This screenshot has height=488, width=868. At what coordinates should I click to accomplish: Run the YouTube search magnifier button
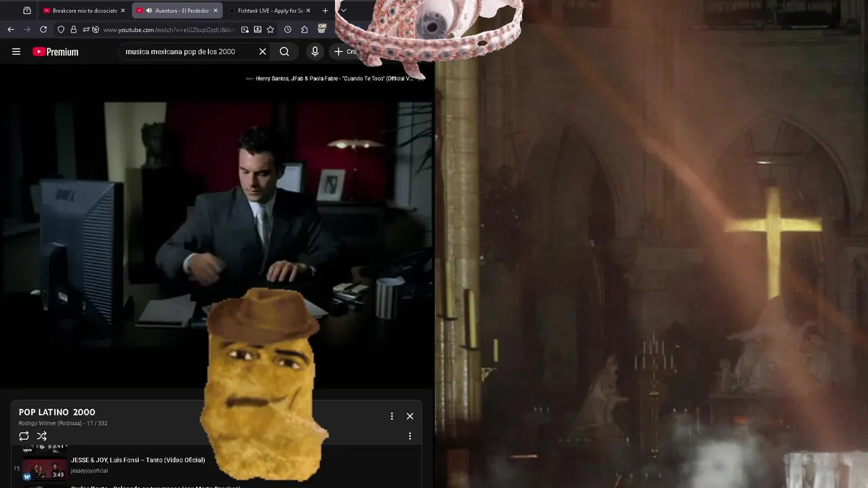284,52
